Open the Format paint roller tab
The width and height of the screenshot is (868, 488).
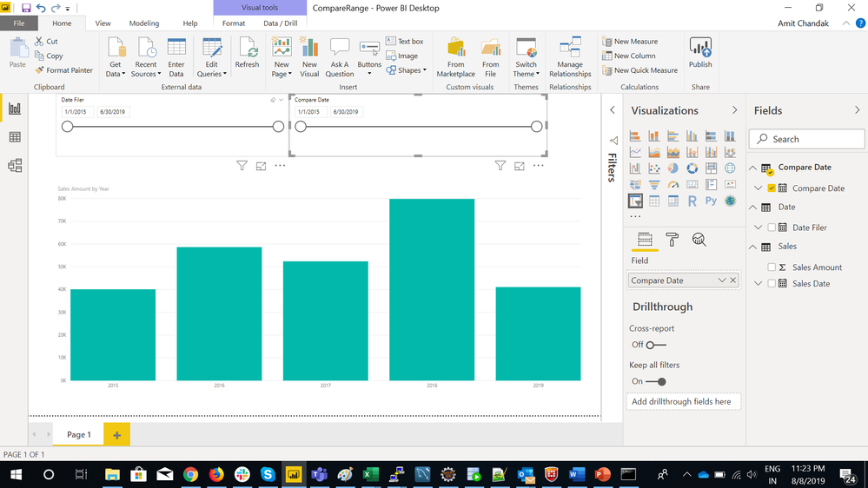672,240
